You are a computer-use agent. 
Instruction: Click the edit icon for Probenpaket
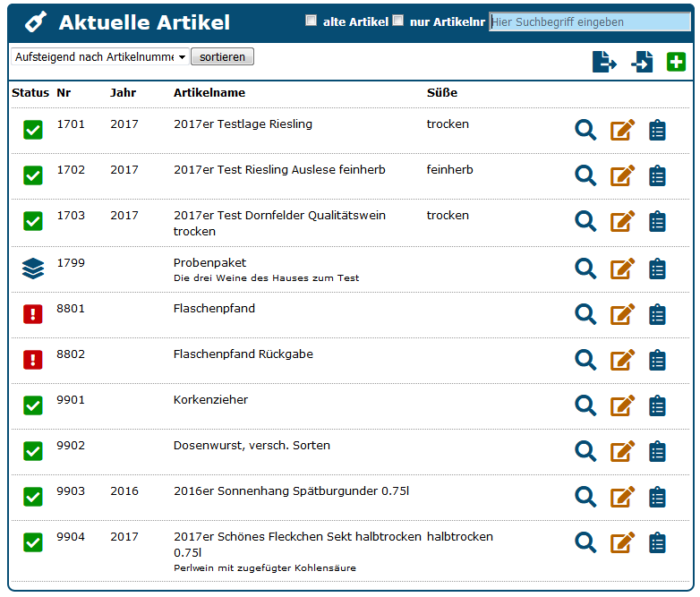click(622, 268)
